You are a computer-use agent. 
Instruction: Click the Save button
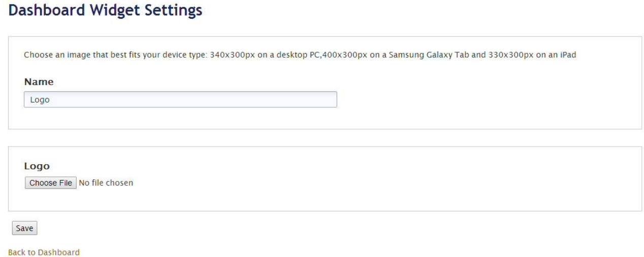[24, 229]
